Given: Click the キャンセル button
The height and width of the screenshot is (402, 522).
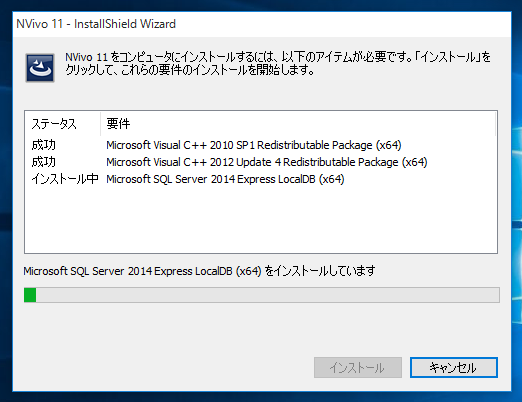Looking at the screenshot, I should click(454, 368).
